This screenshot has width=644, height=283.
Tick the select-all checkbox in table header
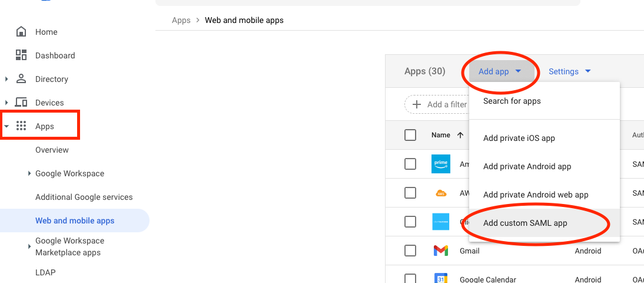[410, 135]
